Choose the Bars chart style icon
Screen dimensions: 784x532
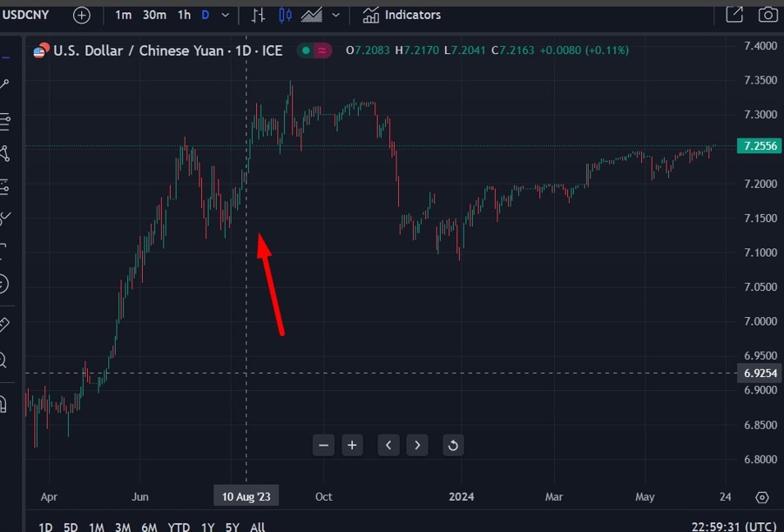click(x=258, y=15)
